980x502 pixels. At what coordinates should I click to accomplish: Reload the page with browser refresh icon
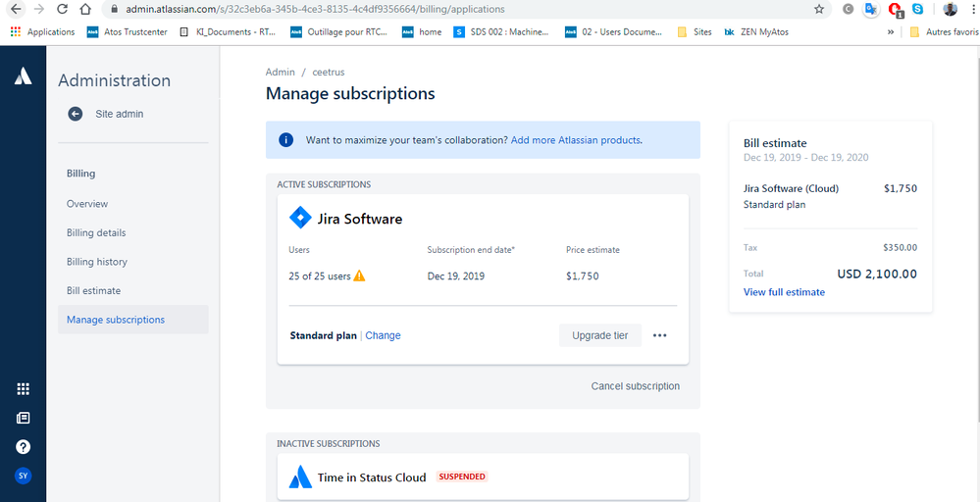pyautogui.click(x=62, y=10)
